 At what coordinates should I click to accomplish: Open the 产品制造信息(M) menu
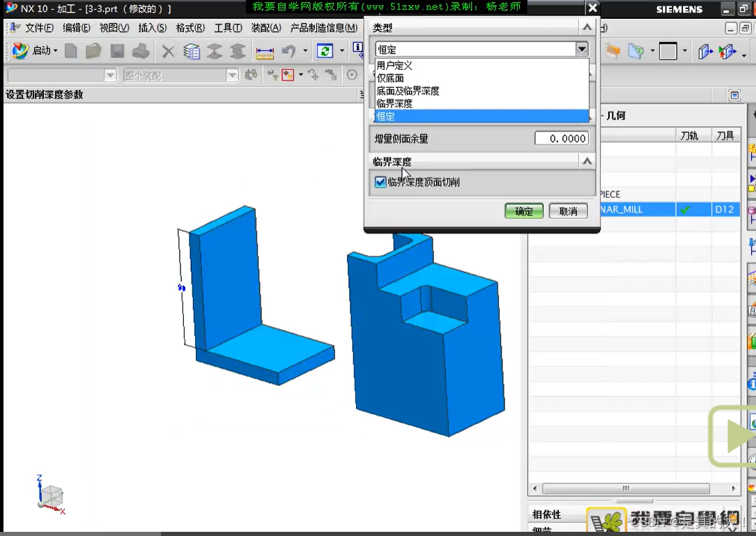(x=324, y=28)
